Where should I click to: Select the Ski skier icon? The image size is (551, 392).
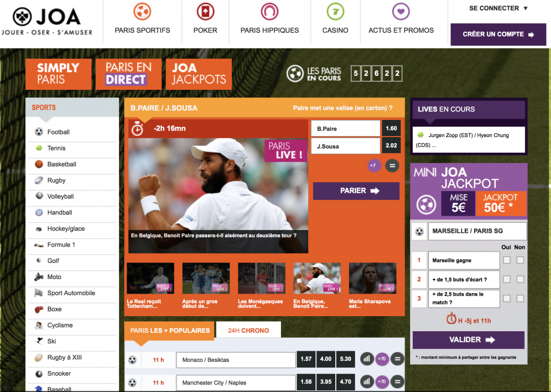click(x=39, y=341)
